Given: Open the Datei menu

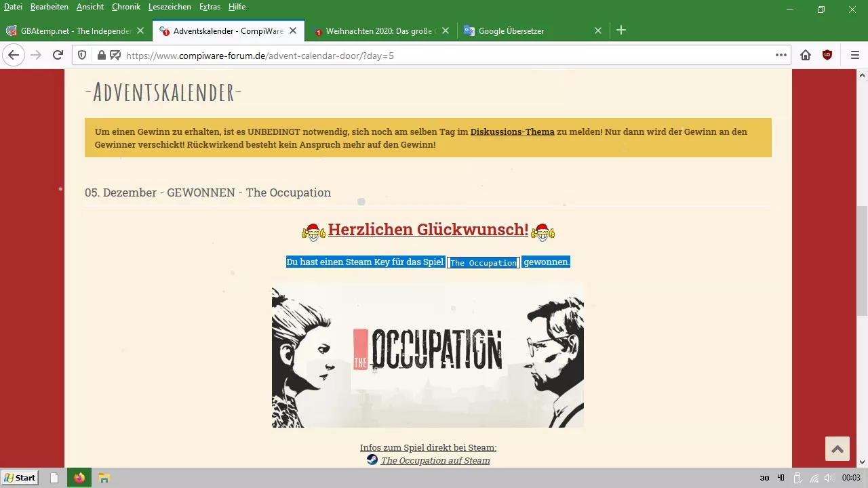Looking at the screenshot, I should (13, 7).
